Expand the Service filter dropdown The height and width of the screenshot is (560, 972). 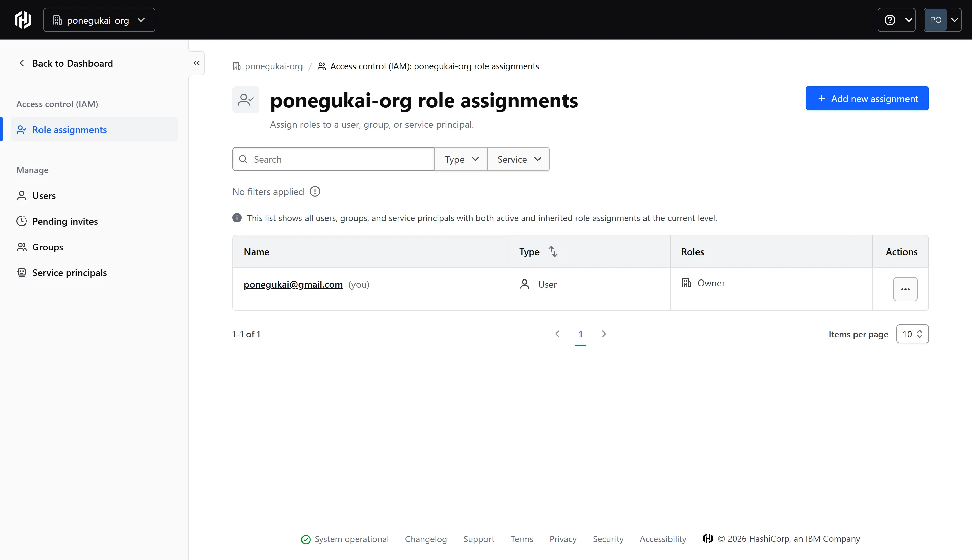click(519, 159)
